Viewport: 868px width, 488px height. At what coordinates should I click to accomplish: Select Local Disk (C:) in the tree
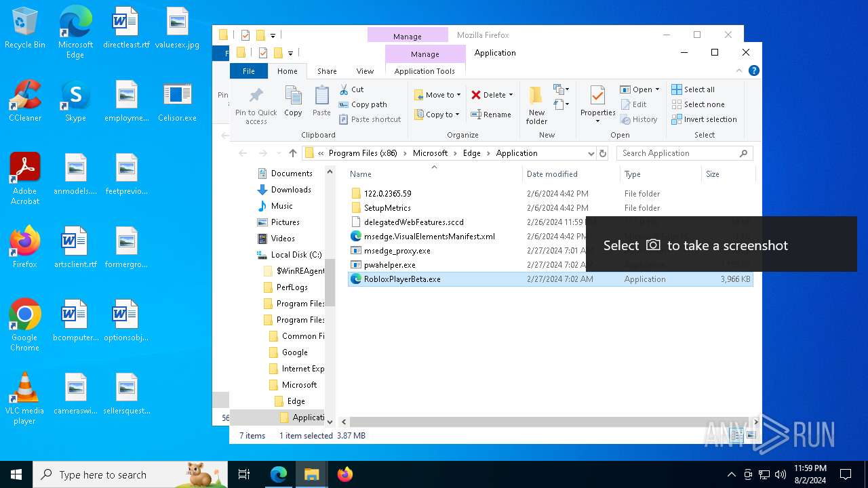(296, 255)
